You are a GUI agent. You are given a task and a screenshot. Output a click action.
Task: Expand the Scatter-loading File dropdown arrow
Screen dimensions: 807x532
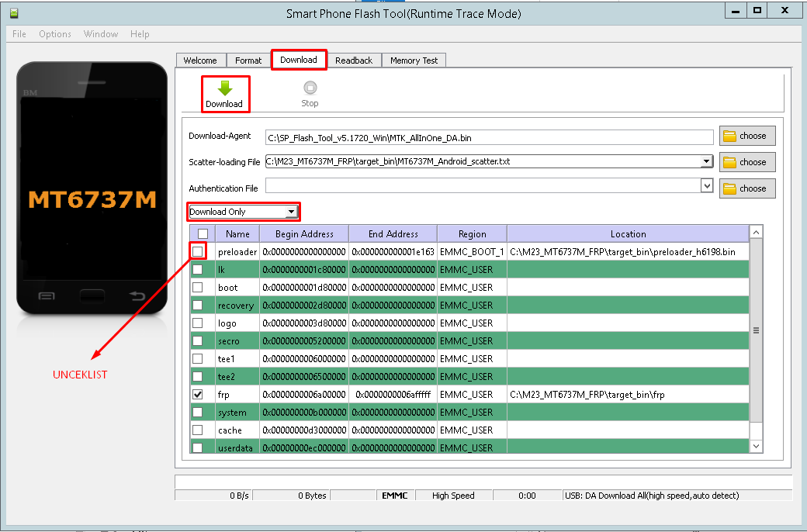[706, 161]
